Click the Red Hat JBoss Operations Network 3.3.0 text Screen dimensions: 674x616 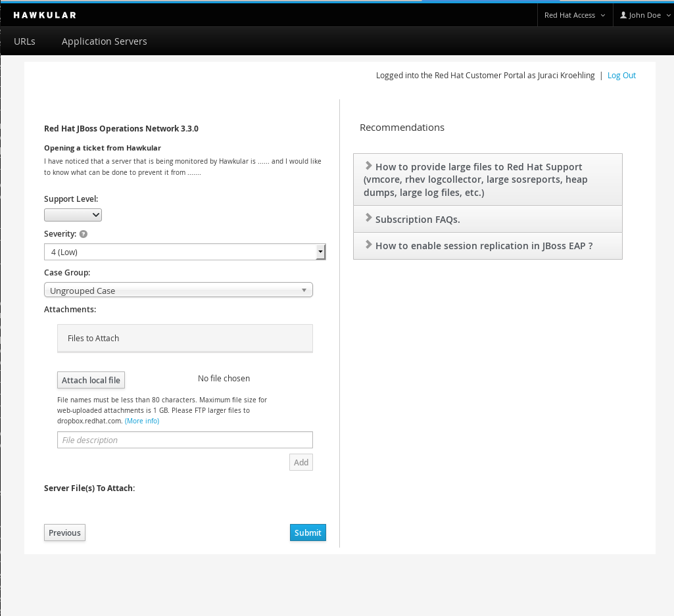[121, 129]
